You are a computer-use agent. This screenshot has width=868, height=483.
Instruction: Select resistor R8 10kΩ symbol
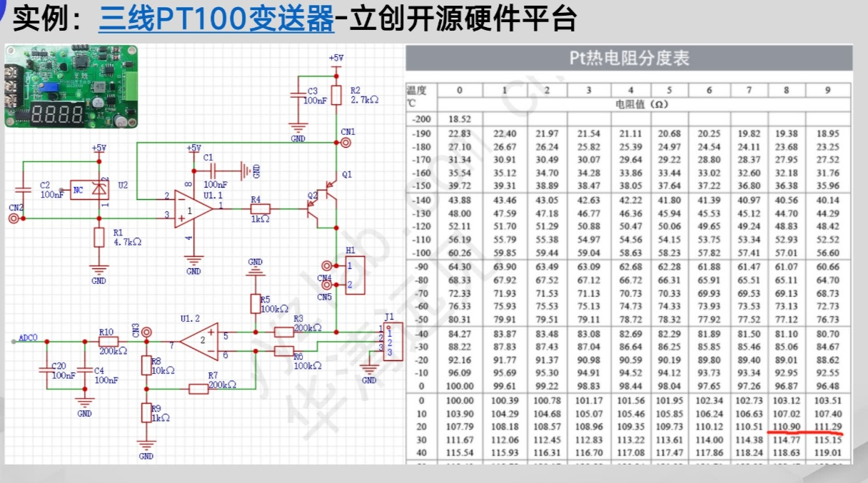point(146,366)
